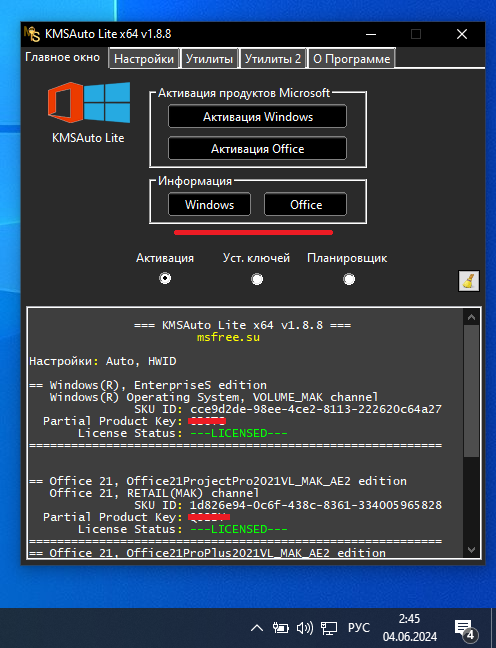Select the Планировщик radio button
Screen dimensions: 496x648
(x=349, y=279)
